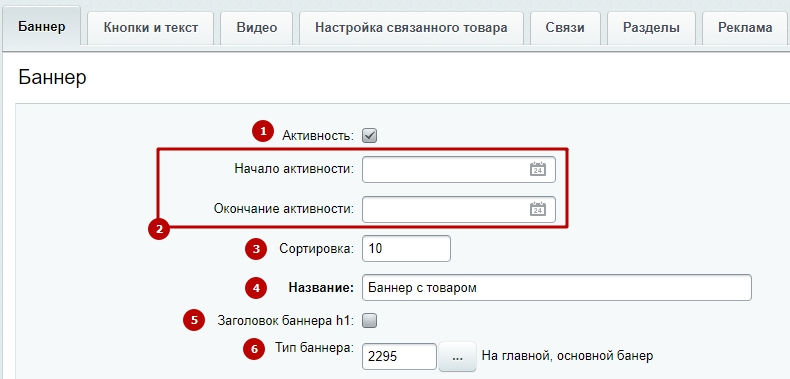Click the text На главной, основной банер
Viewport: 790px width, 379px height.
coord(567,356)
